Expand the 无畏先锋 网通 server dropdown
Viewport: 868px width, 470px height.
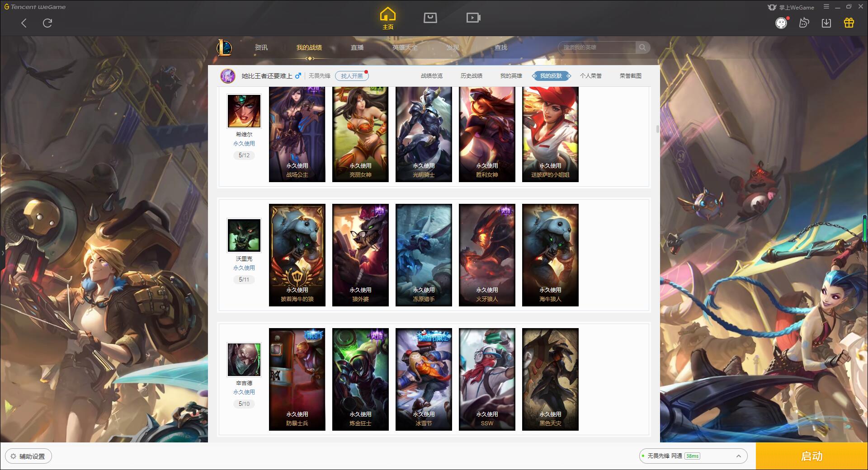(693, 456)
